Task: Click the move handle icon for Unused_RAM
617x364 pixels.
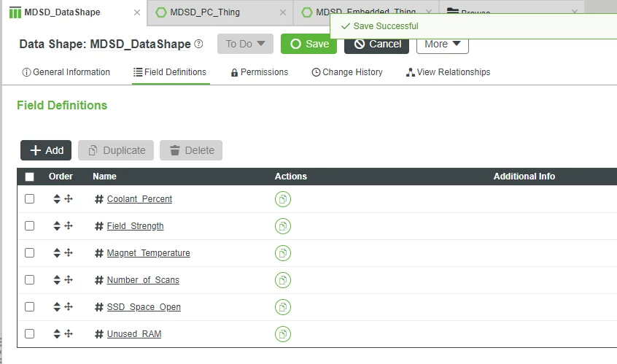Action: [x=69, y=333]
